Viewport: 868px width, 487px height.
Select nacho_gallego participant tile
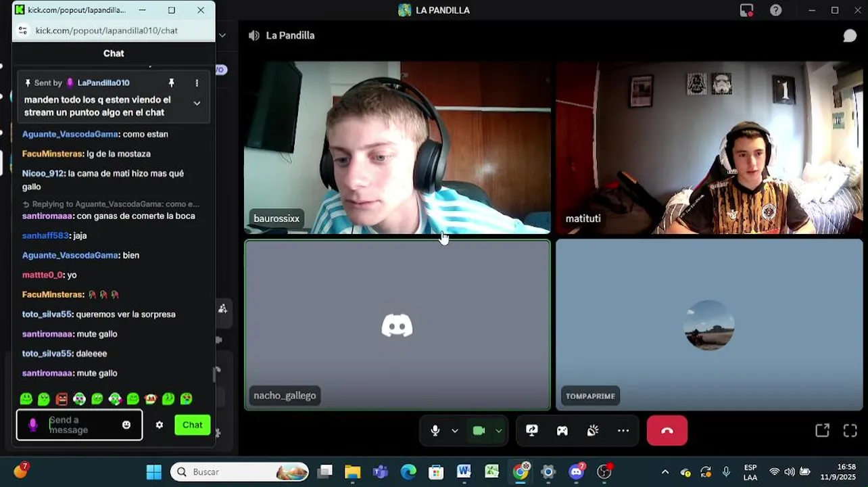click(x=397, y=325)
